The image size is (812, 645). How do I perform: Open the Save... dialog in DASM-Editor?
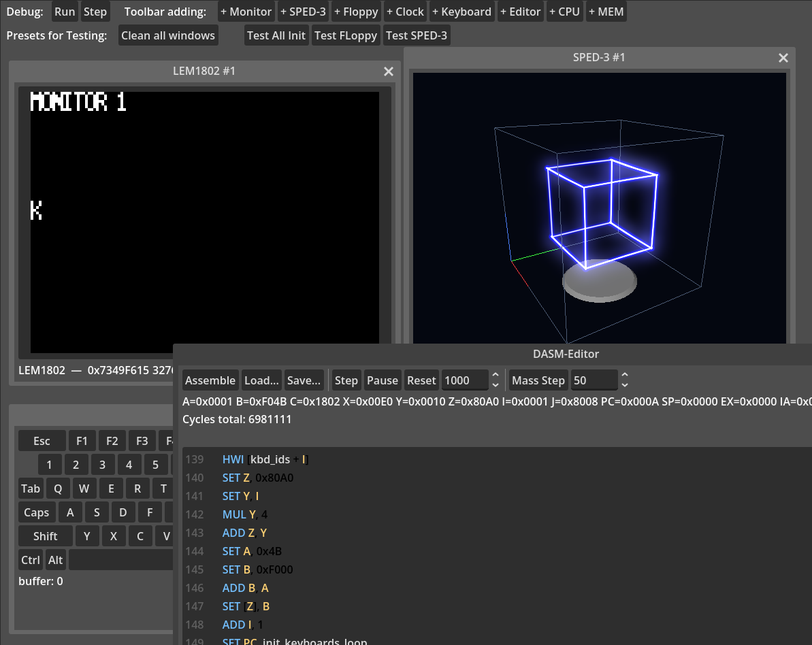304,380
